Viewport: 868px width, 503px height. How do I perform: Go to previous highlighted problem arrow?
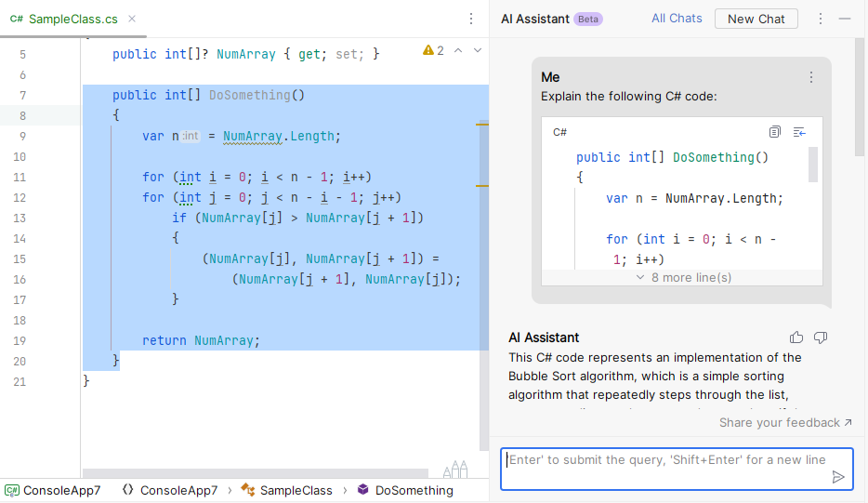458,50
